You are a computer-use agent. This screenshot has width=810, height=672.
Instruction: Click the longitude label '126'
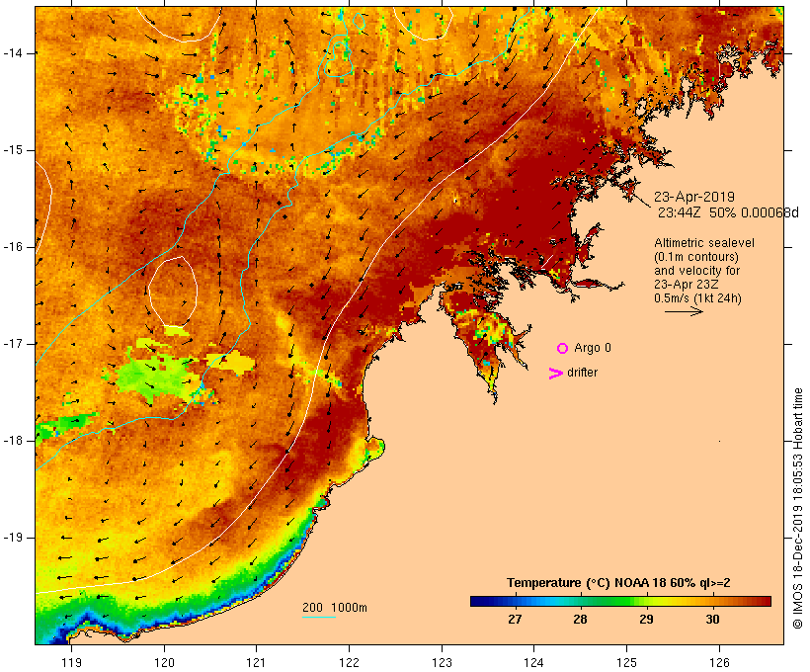[x=719, y=663]
